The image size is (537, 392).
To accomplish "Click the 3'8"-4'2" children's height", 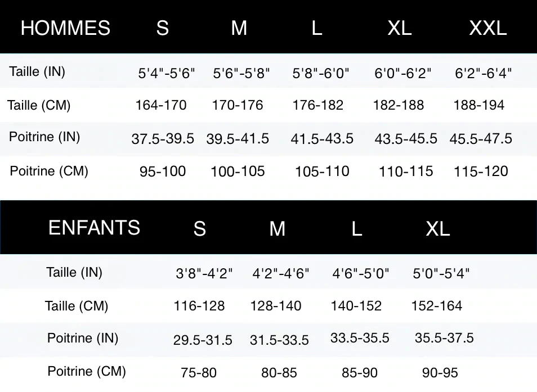I will pyautogui.click(x=204, y=273).
